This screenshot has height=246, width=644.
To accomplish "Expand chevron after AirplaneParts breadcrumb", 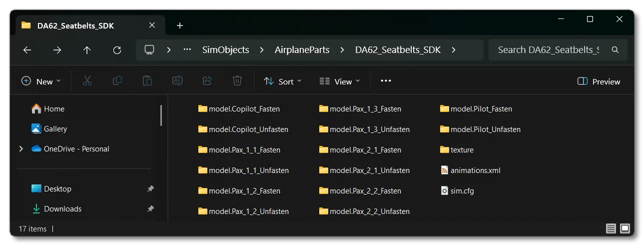I will pyautogui.click(x=342, y=50).
